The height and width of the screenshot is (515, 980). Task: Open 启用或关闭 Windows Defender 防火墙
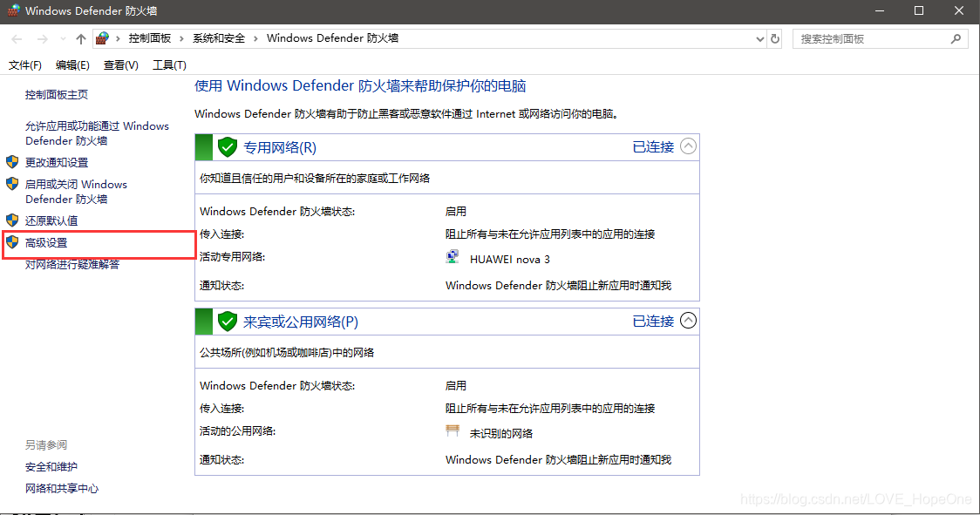tap(76, 191)
